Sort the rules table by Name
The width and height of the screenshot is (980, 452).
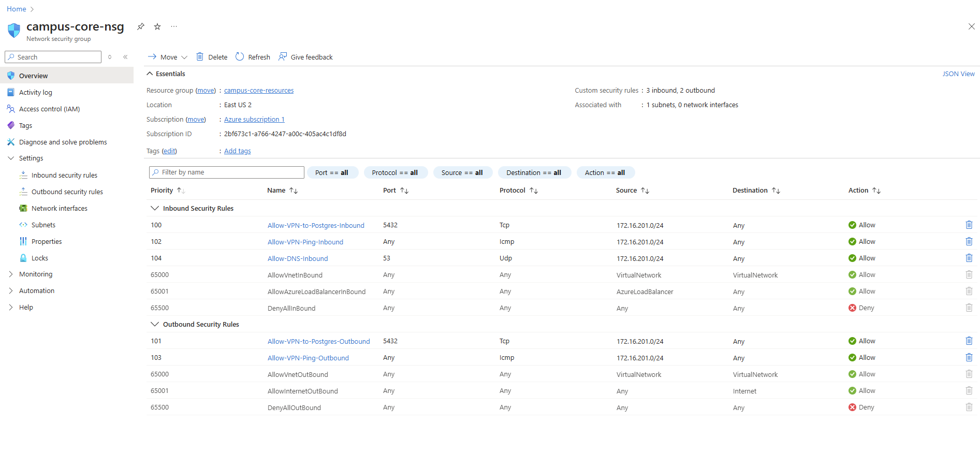click(282, 191)
